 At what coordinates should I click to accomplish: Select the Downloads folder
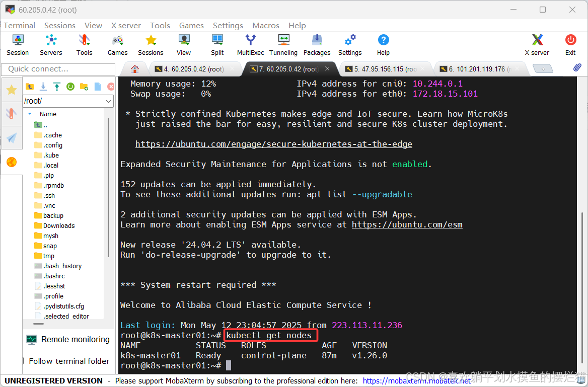tap(54, 226)
